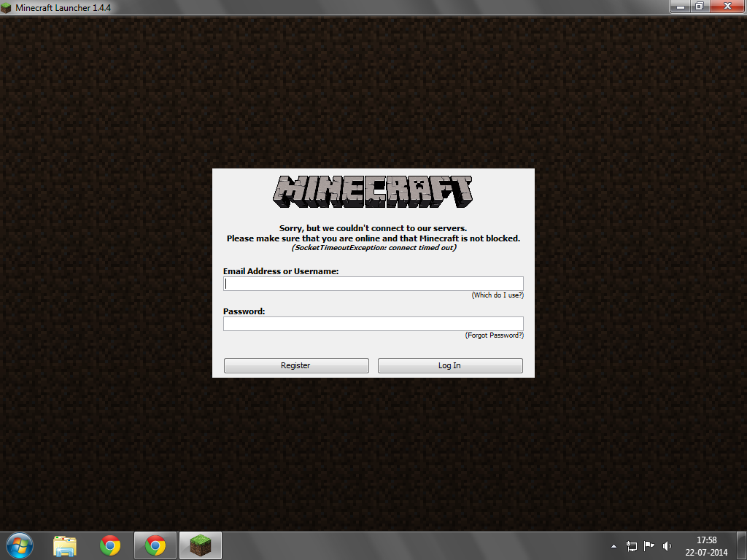Open the "Which do I use?" link
Image resolution: width=747 pixels, height=560 pixels.
(x=498, y=295)
